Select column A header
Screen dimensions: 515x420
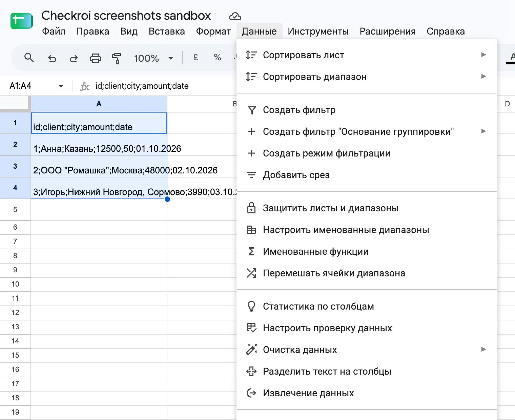pos(99,104)
